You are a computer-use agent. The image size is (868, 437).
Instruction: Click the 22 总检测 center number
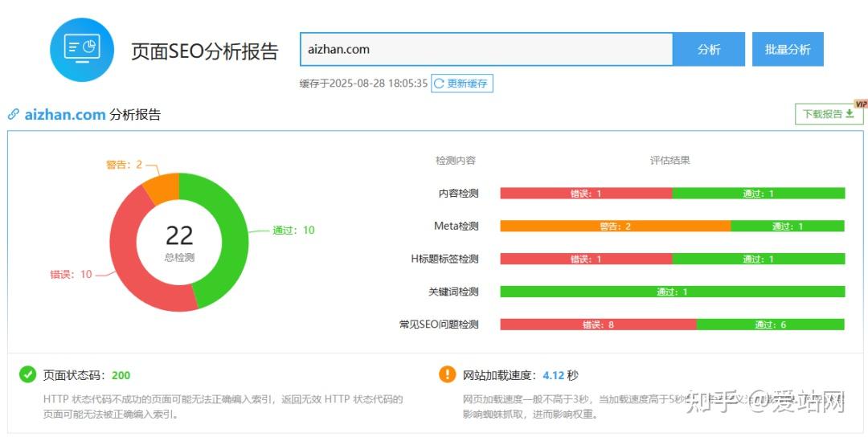coord(179,235)
